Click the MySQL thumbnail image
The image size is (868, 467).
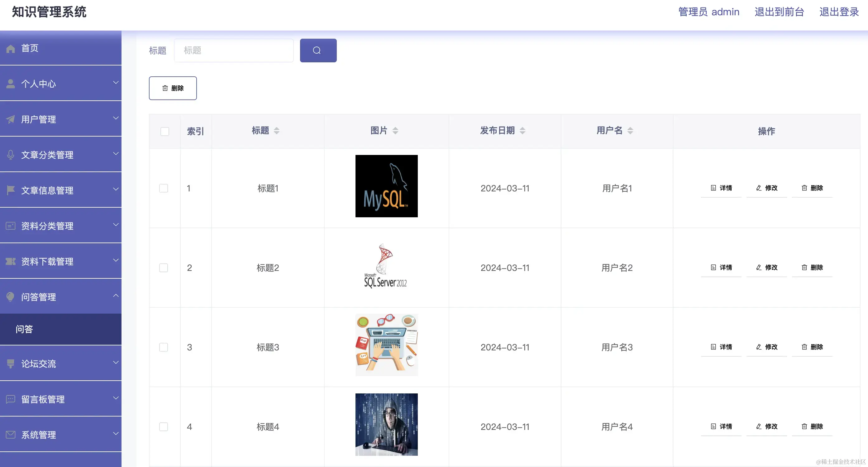[x=386, y=186]
